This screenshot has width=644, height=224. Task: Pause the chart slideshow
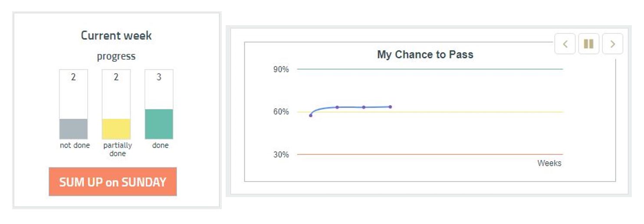pos(588,44)
